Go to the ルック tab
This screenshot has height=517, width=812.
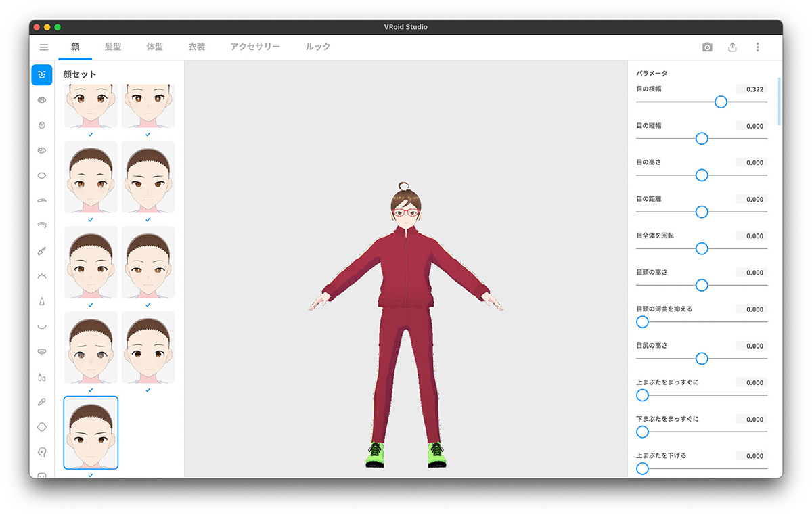pos(318,47)
